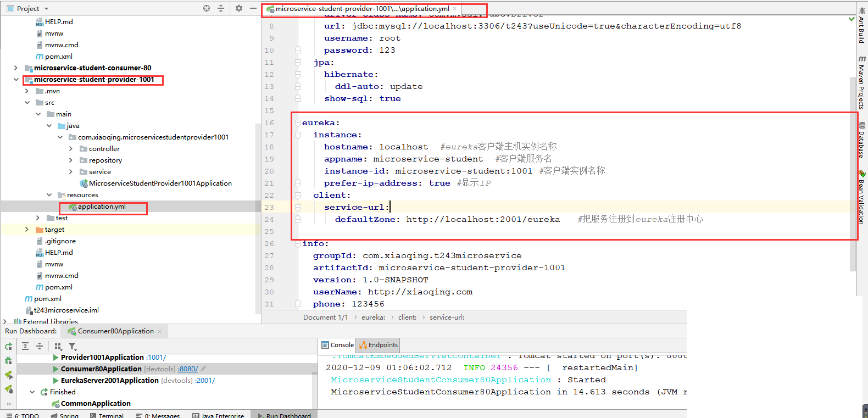Expand microservice-student-consumer-80 module
868x418 pixels.
(16, 68)
